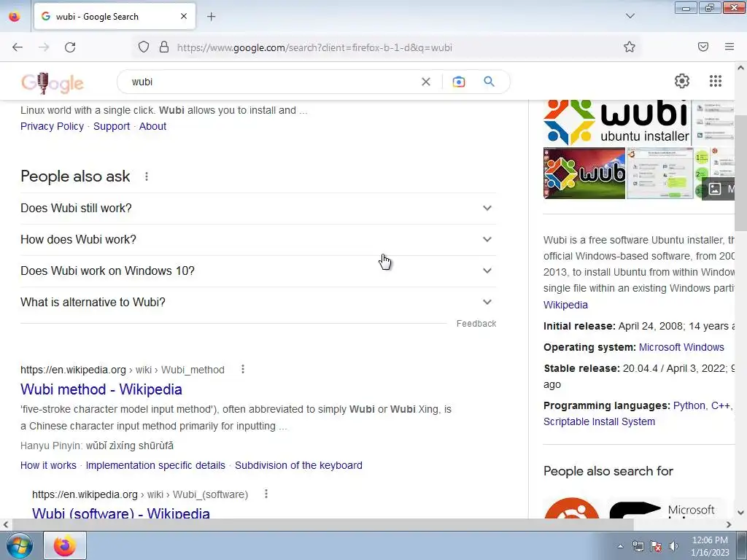Open the taskbar clock and date
The image size is (747, 560).
[x=710, y=546]
